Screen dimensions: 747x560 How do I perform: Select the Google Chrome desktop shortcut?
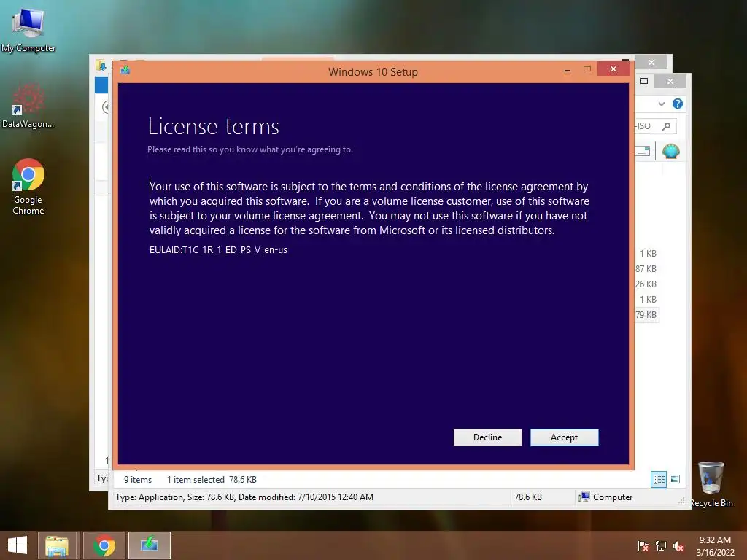click(x=28, y=187)
